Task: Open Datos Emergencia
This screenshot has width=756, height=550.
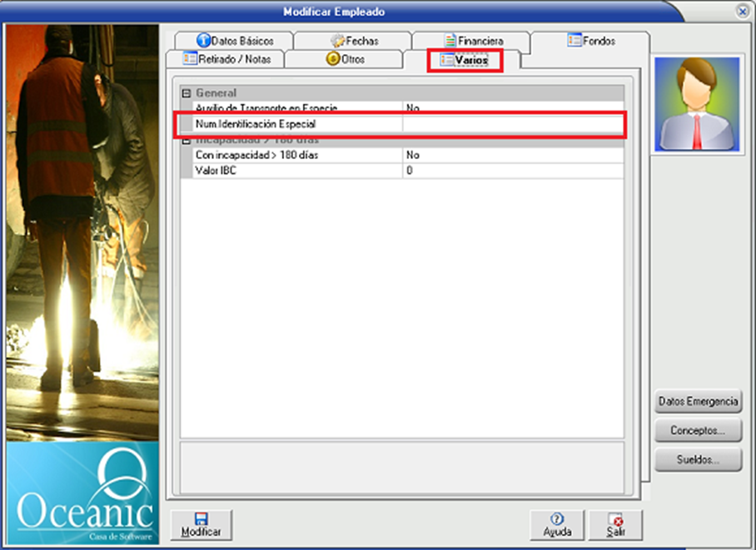Action: [698, 402]
